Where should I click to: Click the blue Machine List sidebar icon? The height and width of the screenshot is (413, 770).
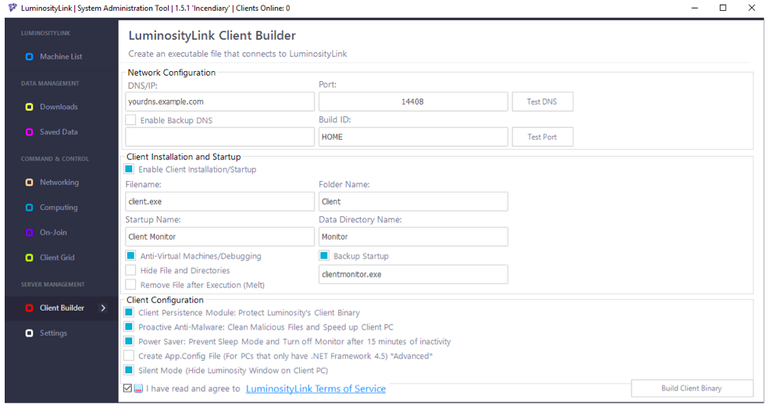click(29, 56)
